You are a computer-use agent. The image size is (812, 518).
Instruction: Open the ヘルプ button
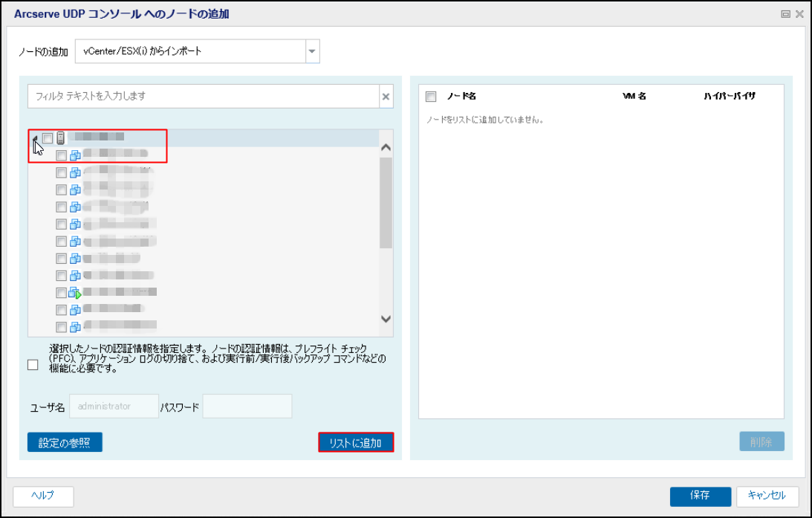[x=43, y=496]
